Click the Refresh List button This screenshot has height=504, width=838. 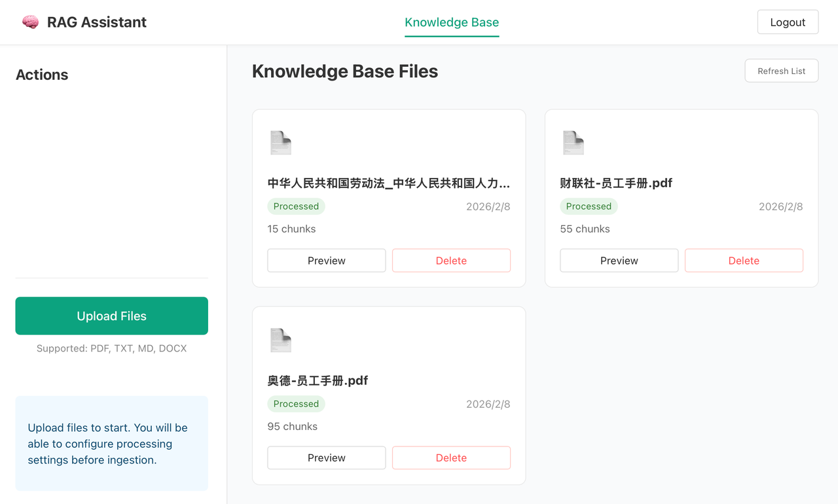pos(782,71)
